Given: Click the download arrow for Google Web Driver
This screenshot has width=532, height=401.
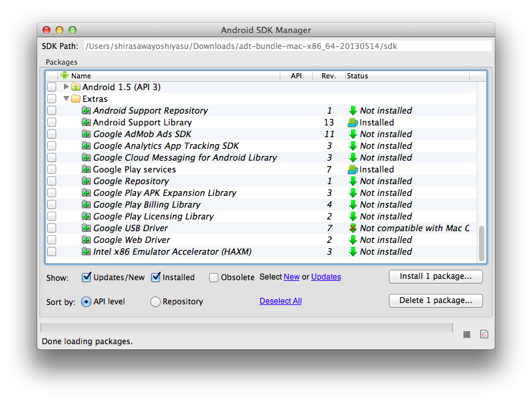Looking at the screenshot, I should [353, 240].
